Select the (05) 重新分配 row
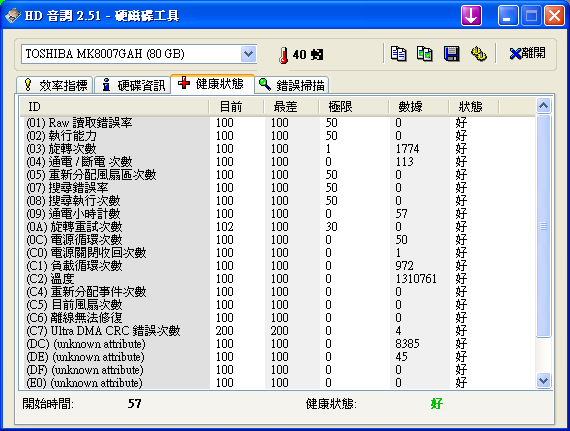 [277, 175]
